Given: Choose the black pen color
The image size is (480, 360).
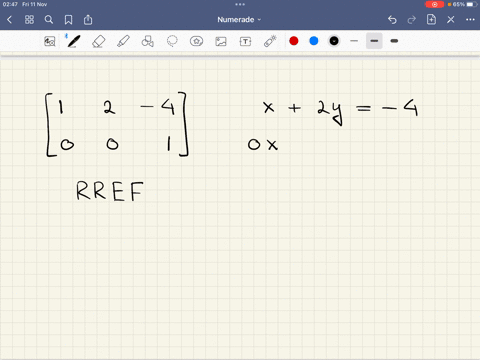Looking at the screenshot, I should coord(334,41).
